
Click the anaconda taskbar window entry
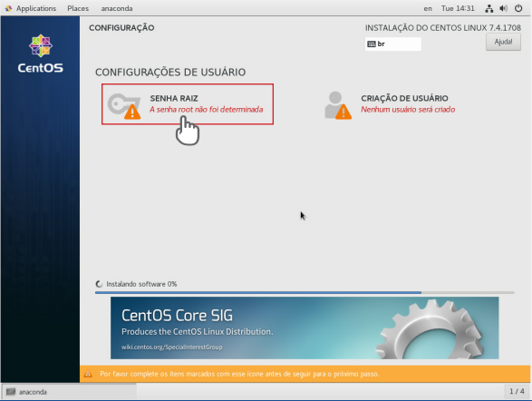(70, 392)
